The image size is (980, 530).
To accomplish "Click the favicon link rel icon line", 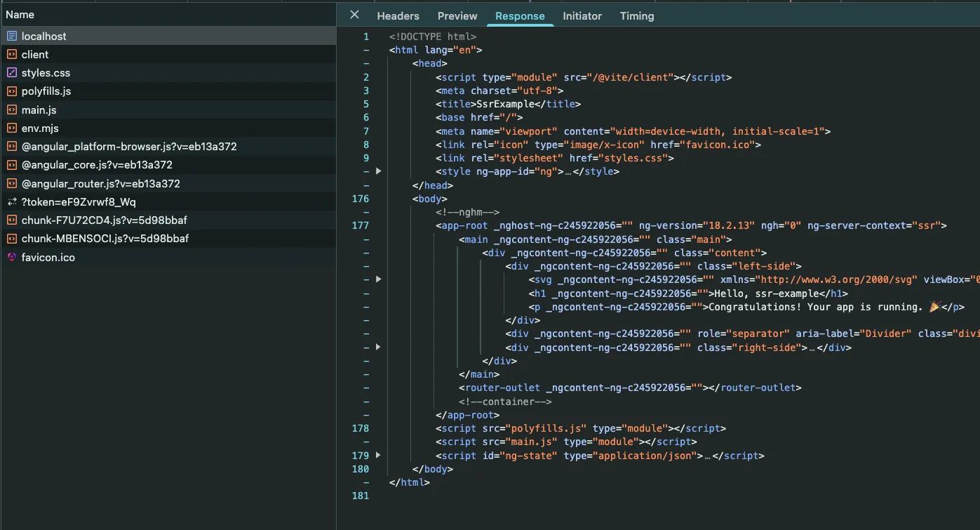I will pyautogui.click(x=598, y=145).
